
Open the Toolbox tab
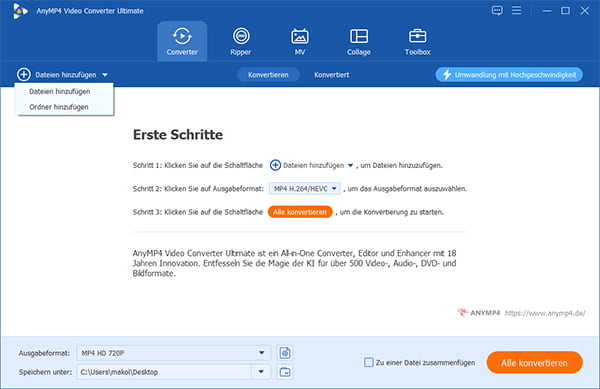[x=417, y=41]
